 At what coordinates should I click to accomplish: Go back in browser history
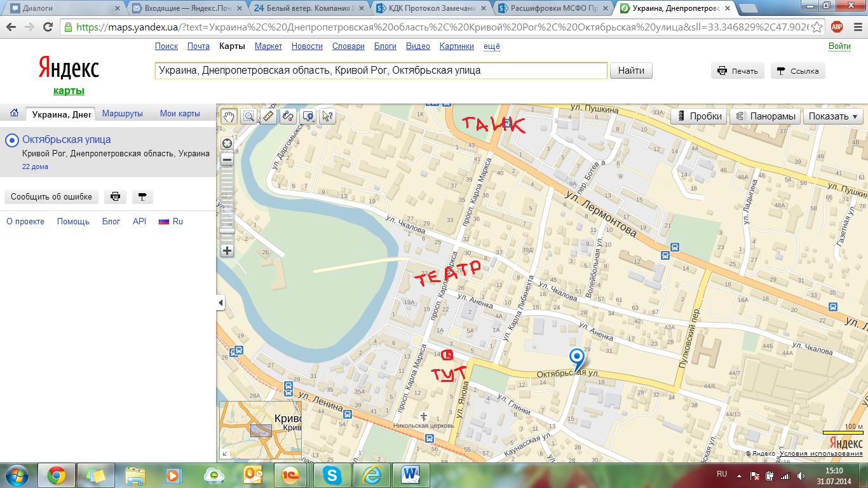[11, 27]
